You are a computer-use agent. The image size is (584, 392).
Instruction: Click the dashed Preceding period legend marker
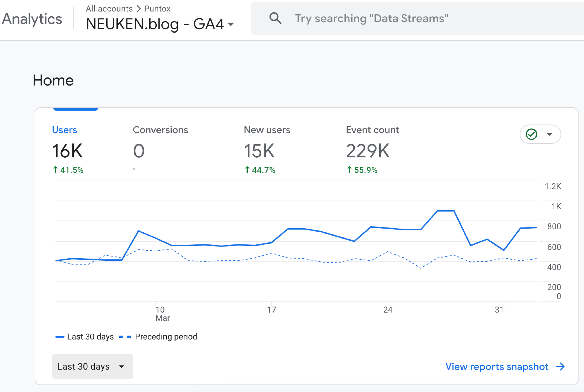125,337
